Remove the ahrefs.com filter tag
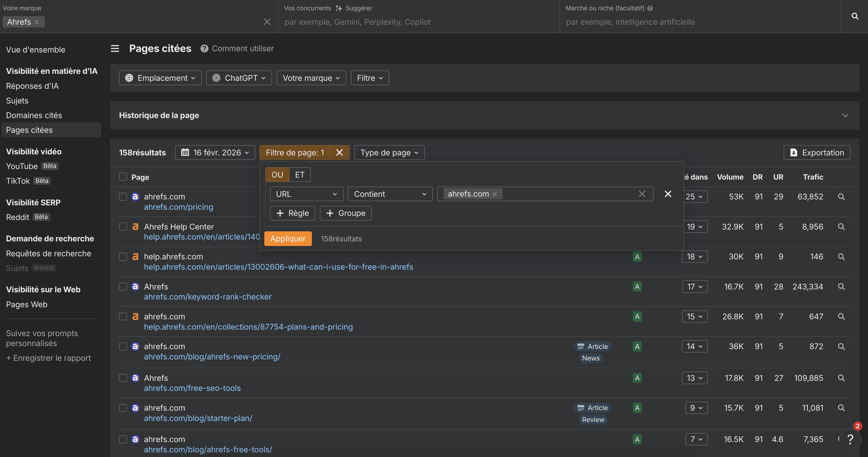Image resolution: width=868 pixels, height=457 pixels. pyautogui.click(x=495, y=194)
